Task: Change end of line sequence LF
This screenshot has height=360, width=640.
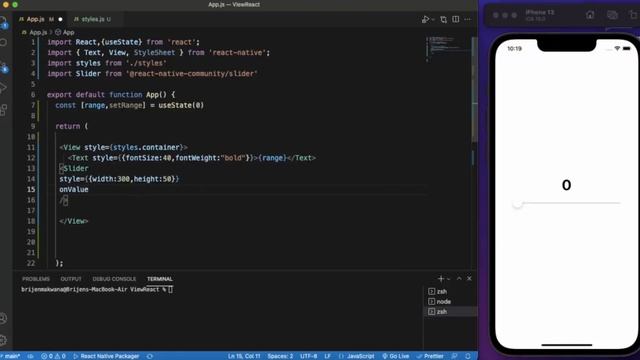Action: point(327,356)
